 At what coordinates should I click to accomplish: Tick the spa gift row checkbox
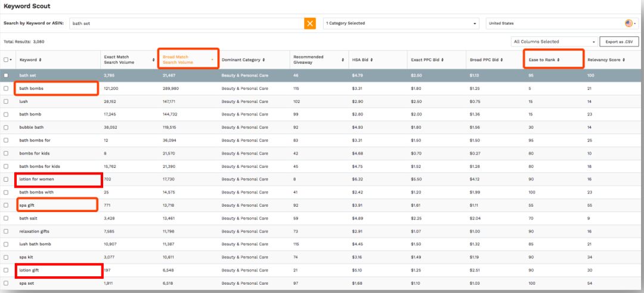pos(7,205)
